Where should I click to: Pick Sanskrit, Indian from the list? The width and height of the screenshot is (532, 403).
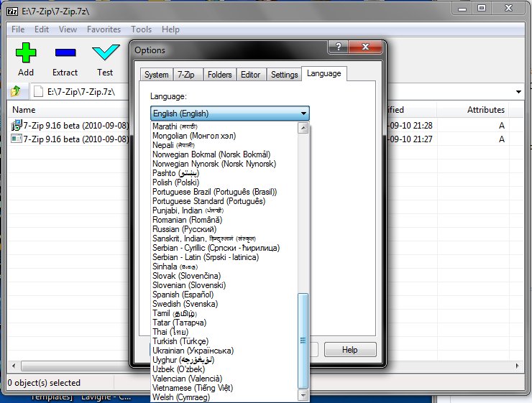pyautogui.click(x=224, y=238)
